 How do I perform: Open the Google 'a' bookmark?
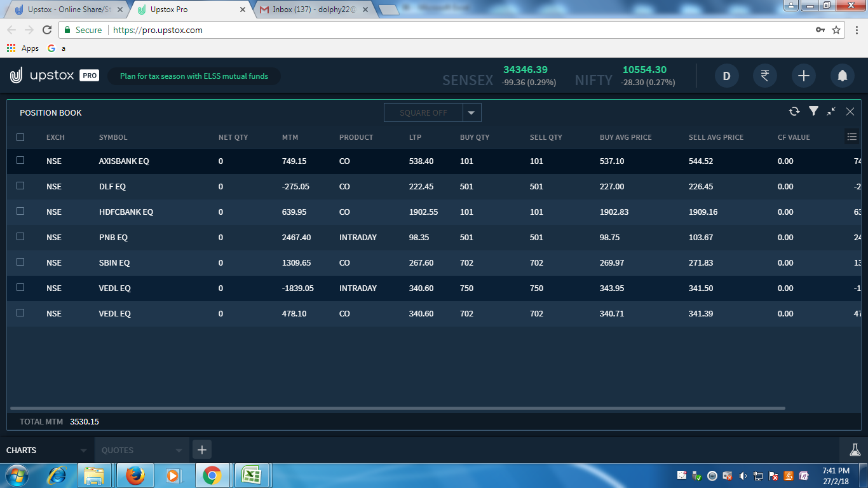(57, 48)
